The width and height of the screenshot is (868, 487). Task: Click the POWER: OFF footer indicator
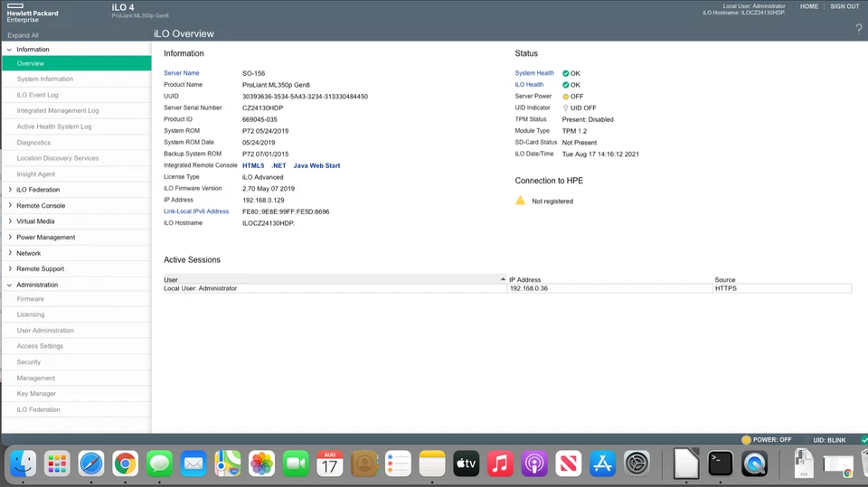click(746, 440)
